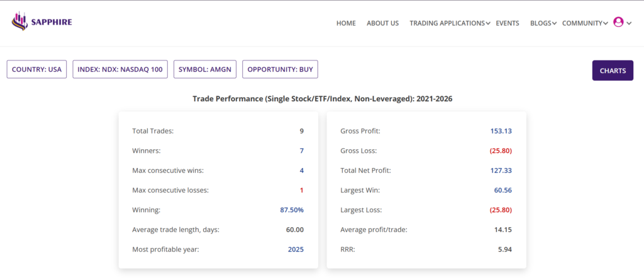Open the Charts button
Screen dimensions: 644x280
(612, 70)
